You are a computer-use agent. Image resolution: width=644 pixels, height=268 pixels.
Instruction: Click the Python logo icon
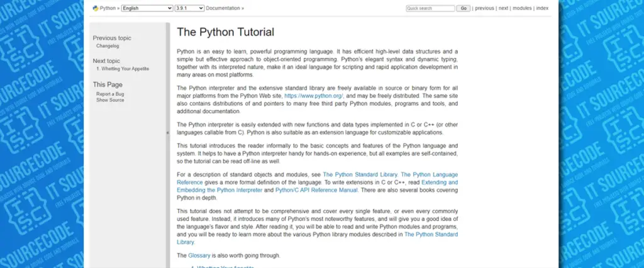[x=96, y=8]
